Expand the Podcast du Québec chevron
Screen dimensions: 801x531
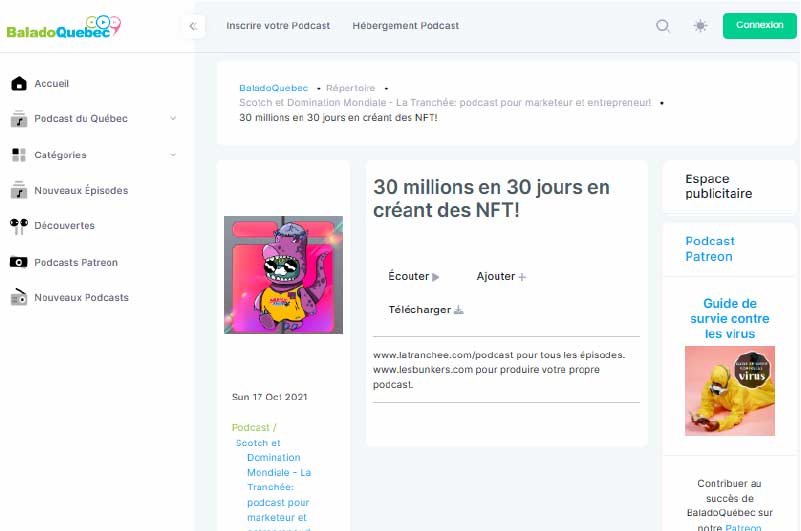click(x=173, y=119)
